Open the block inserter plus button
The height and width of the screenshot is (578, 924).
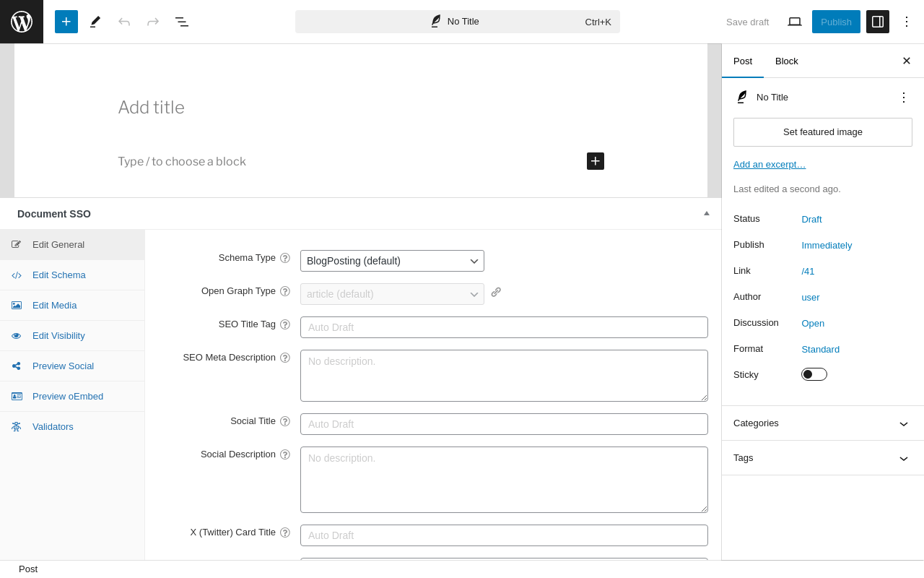[x=66, y=22]
